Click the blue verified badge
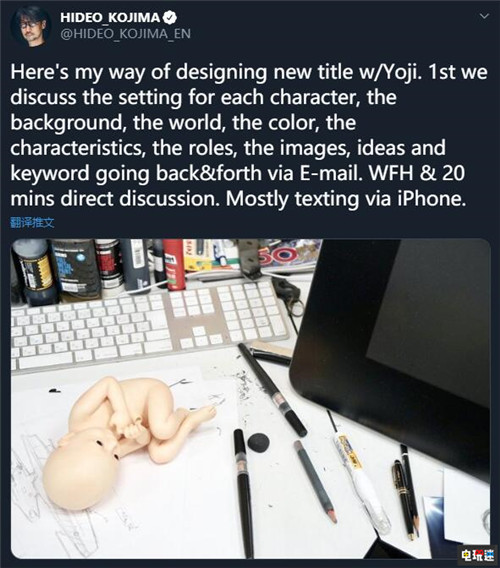Screen dimensions: 500x568 [x=170, y=17]
